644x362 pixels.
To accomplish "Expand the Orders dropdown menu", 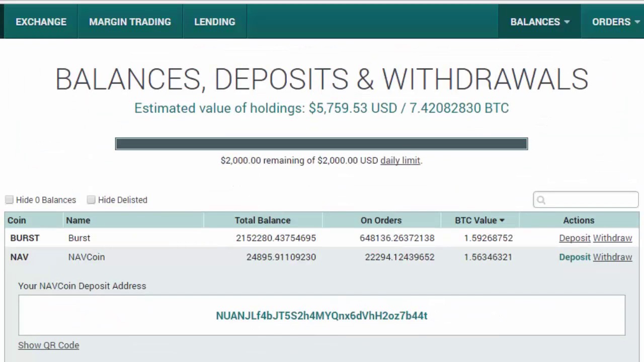I will click(616, 22).
